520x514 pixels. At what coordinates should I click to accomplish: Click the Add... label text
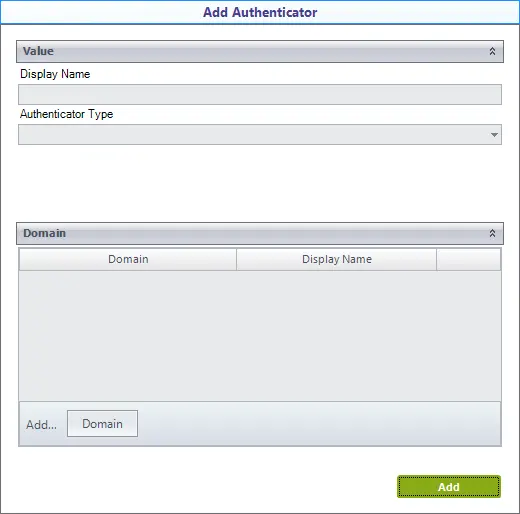(41, 425)
